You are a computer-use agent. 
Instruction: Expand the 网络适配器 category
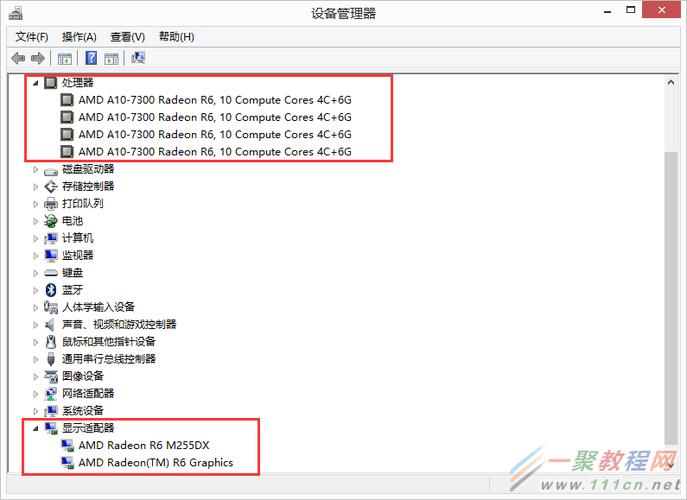[x=36, y=394]
